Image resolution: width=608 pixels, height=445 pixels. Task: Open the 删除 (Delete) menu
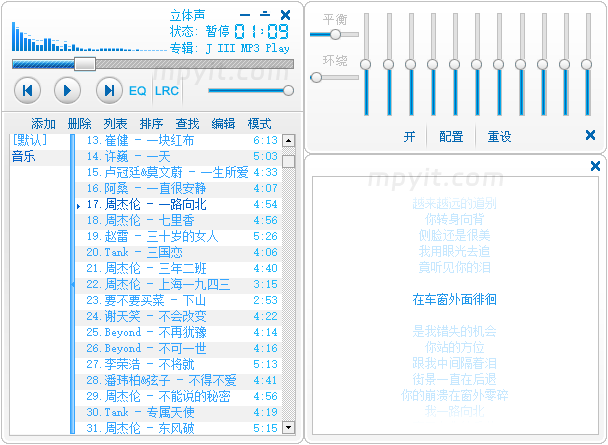point(79,124)
